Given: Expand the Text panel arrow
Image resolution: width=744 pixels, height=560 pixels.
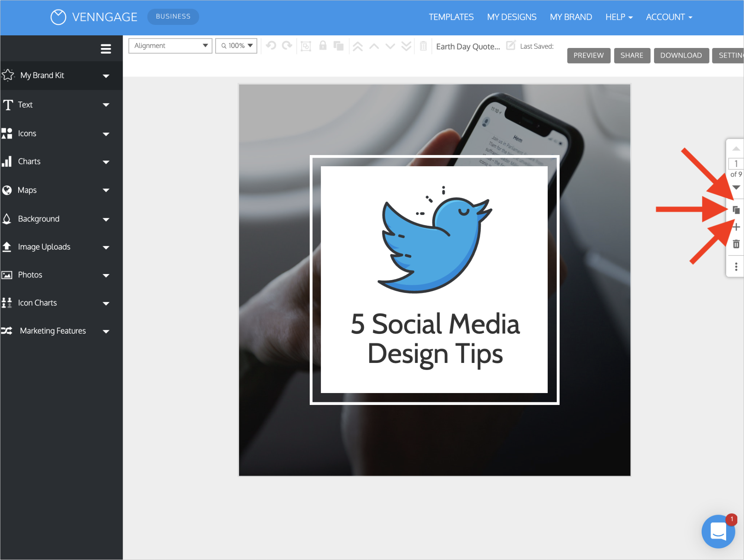Looking at the screenshot, I should (106, 105).
